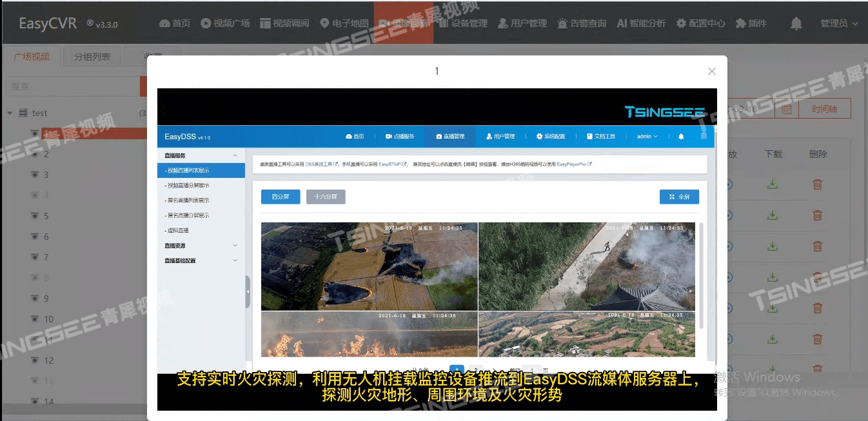Open 告警查询 alarm query page
The width and height of the screenshot is (868, 421).
coord(582,23)
